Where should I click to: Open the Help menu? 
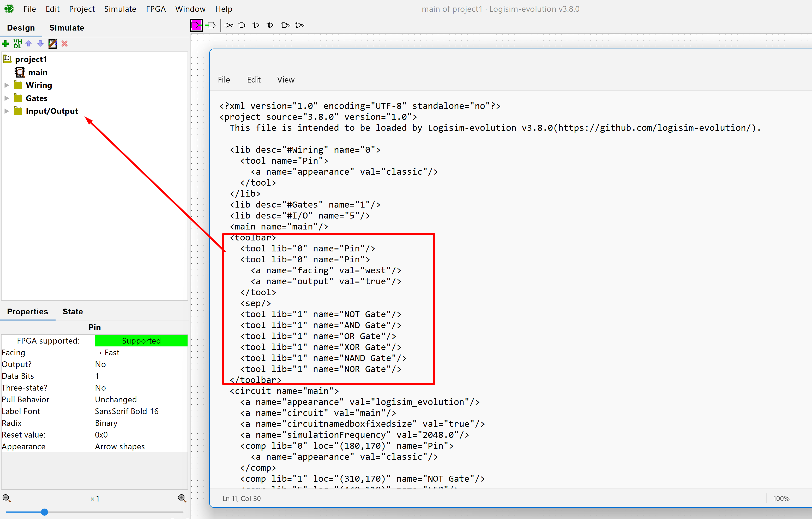coord(224,9)
